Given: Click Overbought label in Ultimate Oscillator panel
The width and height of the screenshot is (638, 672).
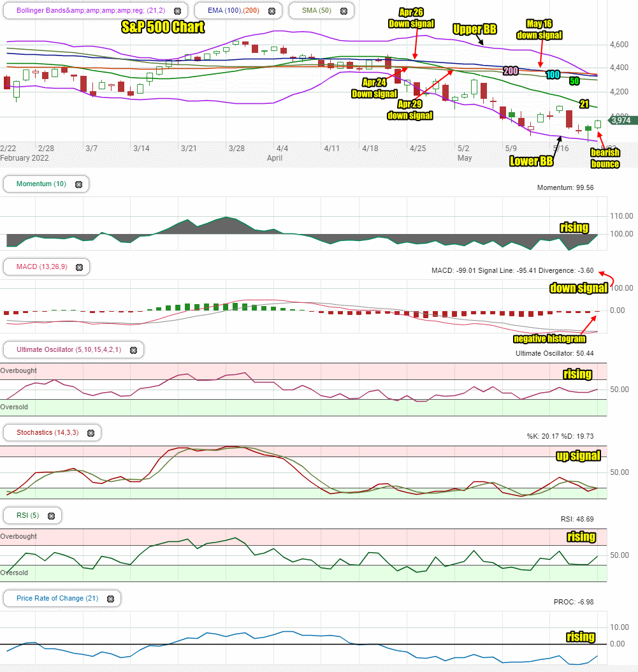Looking at the screenshot, I should click(x=18, y=370).
